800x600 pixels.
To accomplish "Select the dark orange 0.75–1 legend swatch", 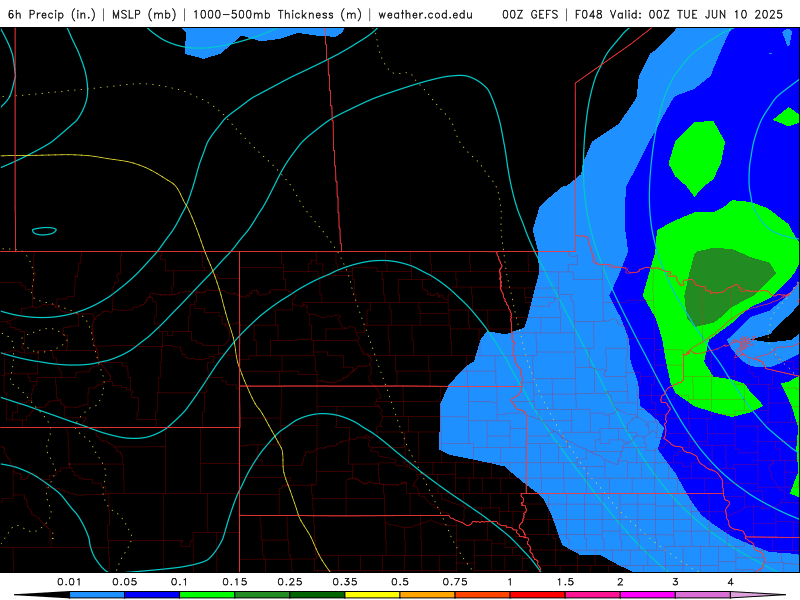I will pyautogui.click(x=483, y=595).
